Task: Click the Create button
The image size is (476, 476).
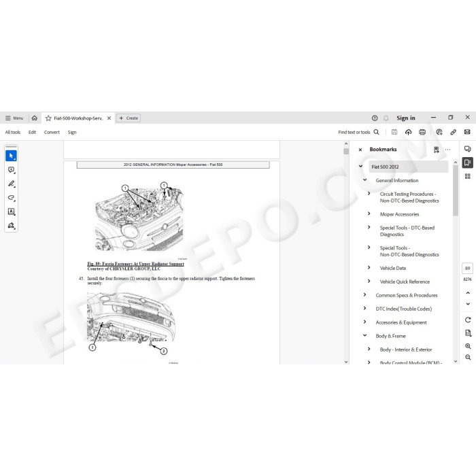Action: tap(129, 118)
